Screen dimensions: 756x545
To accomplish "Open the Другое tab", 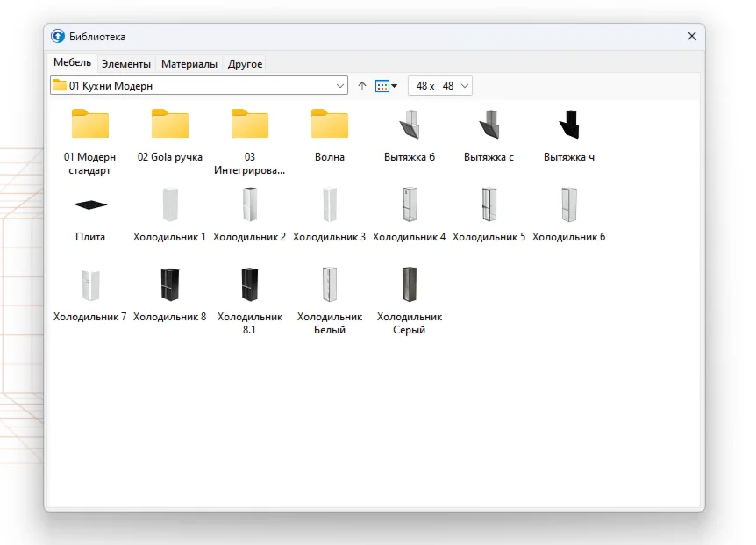I will pos(245,64).
